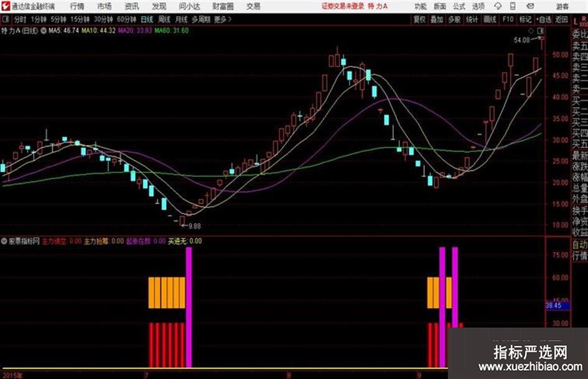The image size is (588, 379).
Task: Click the diamond icon above the chart
Action: click(x=531, y=30)
